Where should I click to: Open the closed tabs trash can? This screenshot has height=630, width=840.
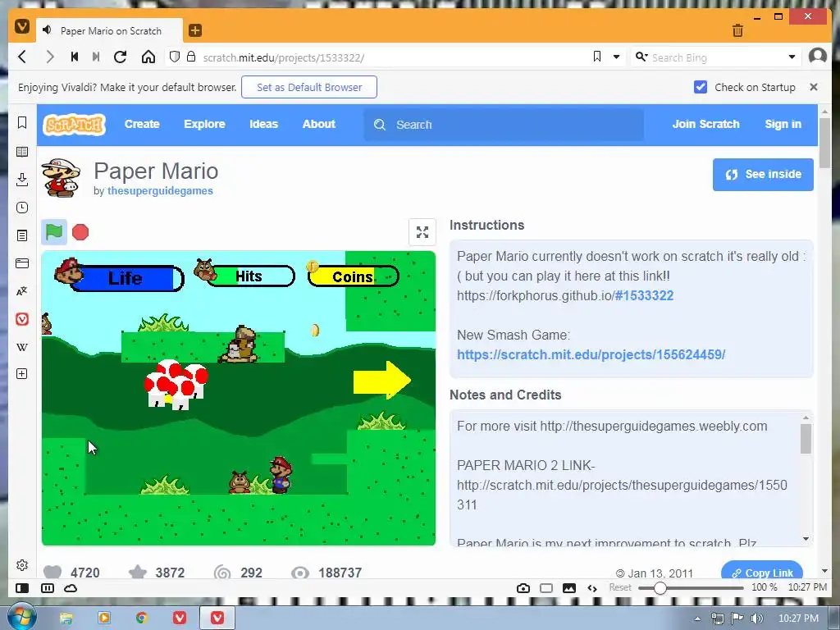[x=737, y=30]
